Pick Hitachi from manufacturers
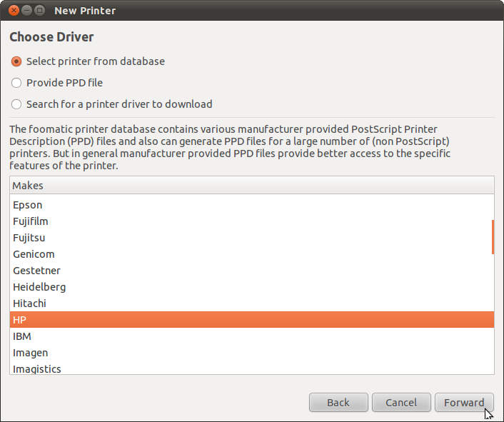The height and width of the screenshot is (422, 504). 252,303
